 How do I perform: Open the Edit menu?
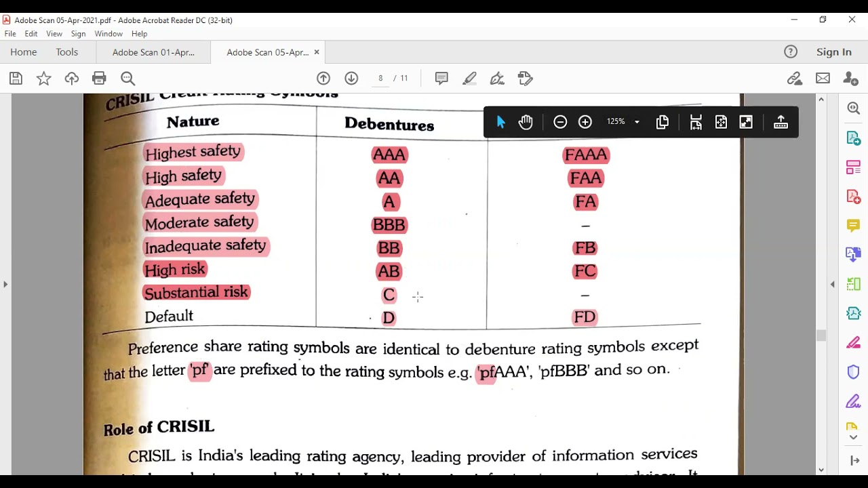(x=31, y=34)
